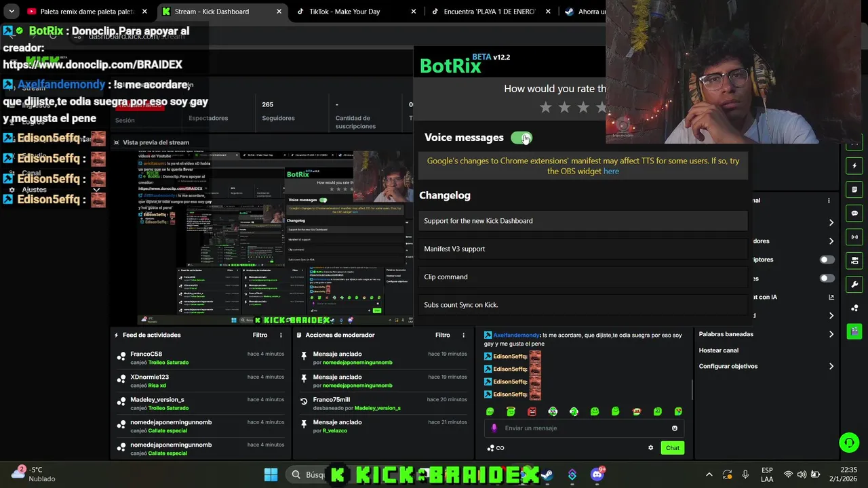Open the camera stream sidebar icon

(854, 261)
